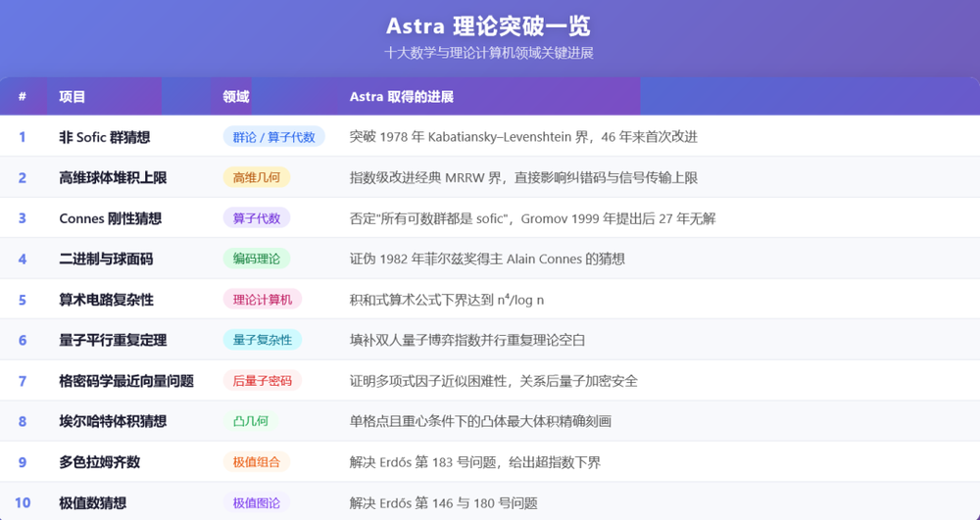Click the "量子复杂性" tag
This screenshot has height=520, width=980.
pos(263,340)
